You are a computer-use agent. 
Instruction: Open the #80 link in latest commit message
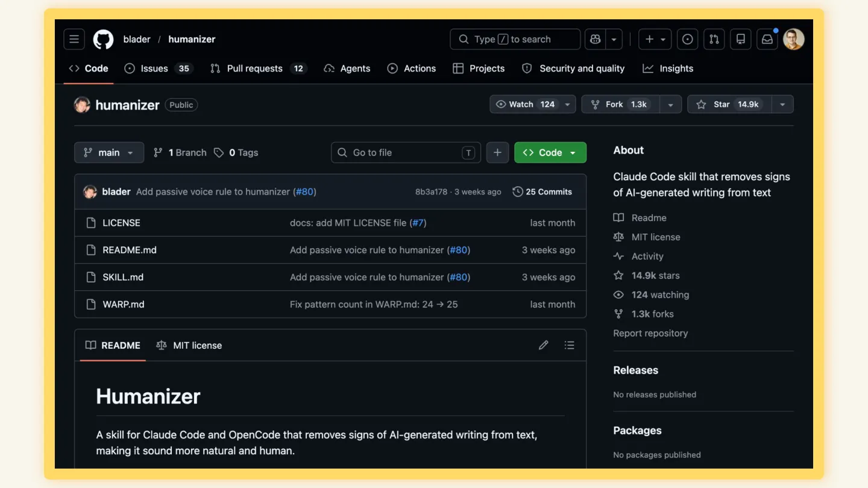click(304, 192)
